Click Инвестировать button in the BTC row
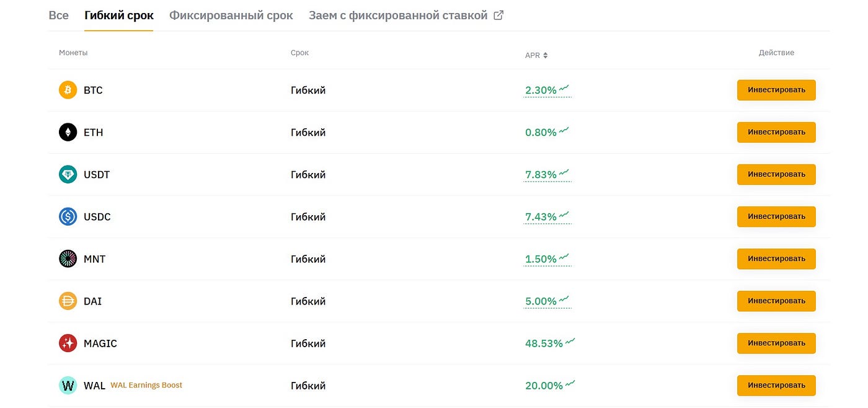 click(776, 90)
